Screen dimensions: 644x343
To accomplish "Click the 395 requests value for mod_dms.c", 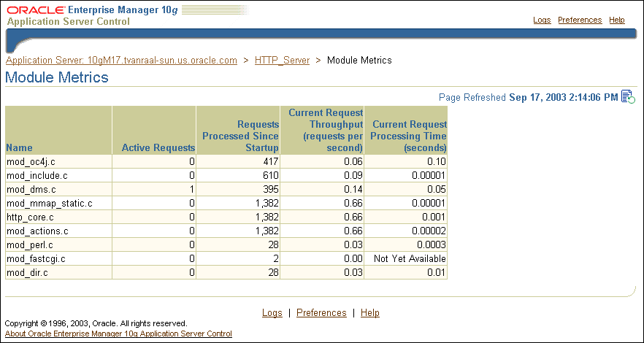I will [x=272, y=190].
